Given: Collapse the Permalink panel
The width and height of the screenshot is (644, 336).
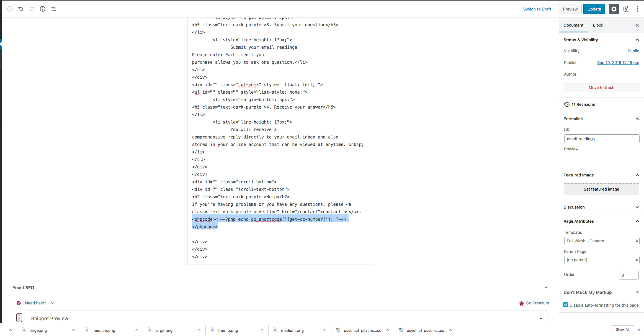Looking at the screenshot, I should (637, 119).
